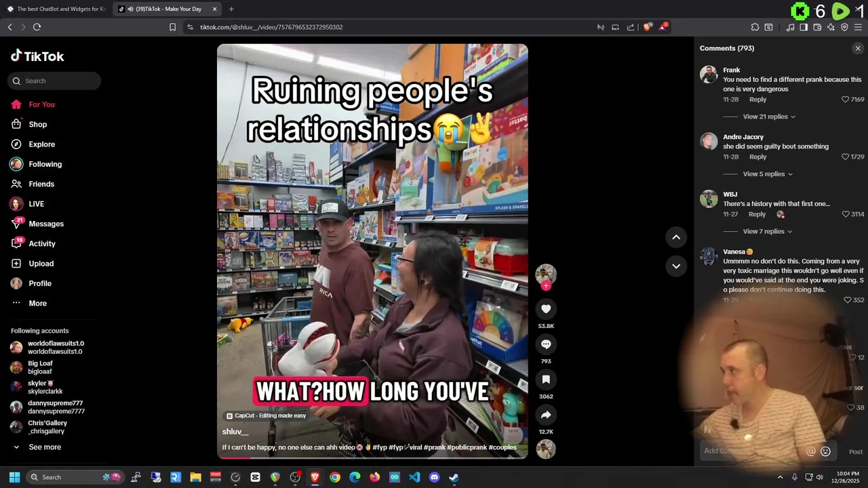Follow creator via red plus badge
Viewport: 868px width, 488px height.
[x=546, y=286]
